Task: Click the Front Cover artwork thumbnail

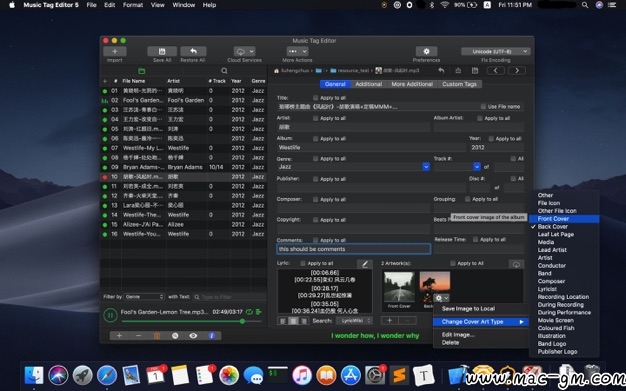Action: click(399, 287)
